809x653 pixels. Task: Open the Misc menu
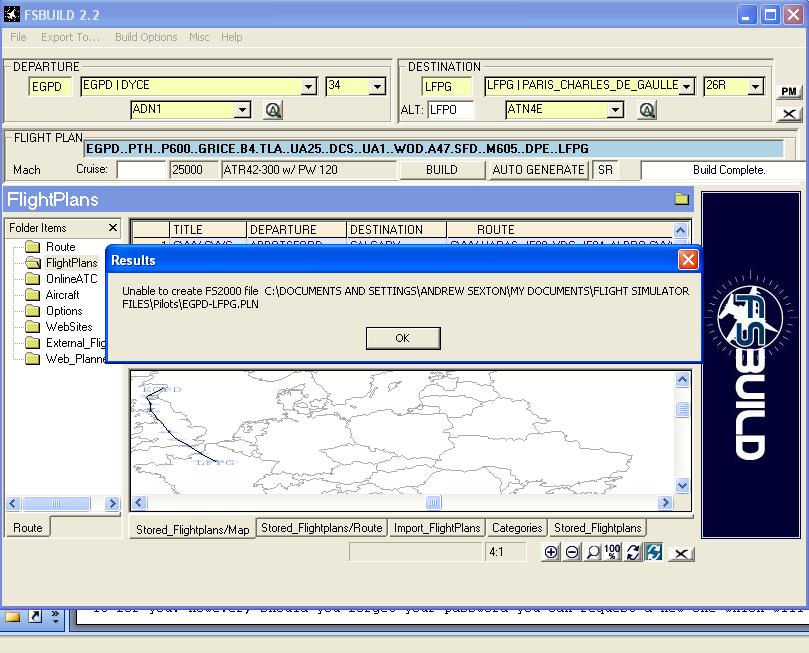199,37
